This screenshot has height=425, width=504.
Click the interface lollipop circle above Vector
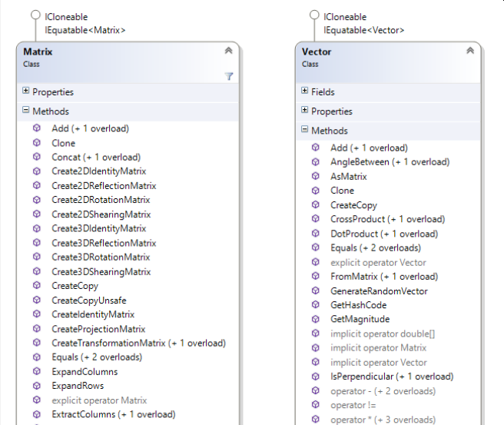click(314, 15)
